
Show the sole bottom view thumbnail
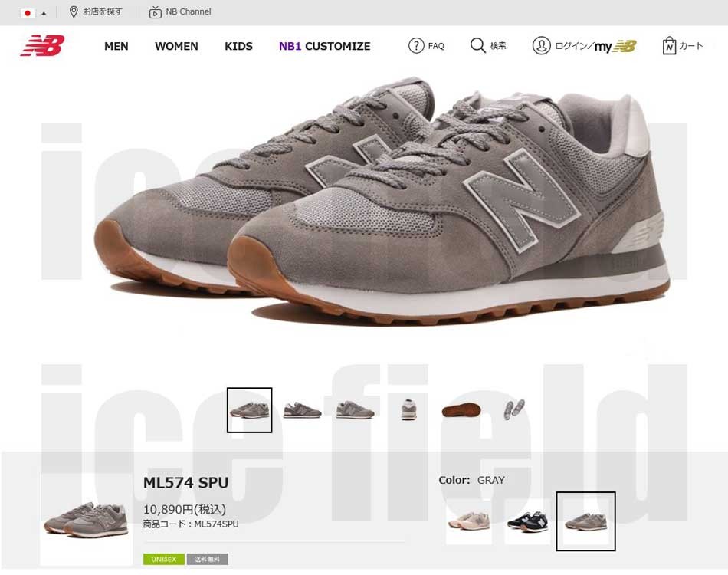coord(461,410)
